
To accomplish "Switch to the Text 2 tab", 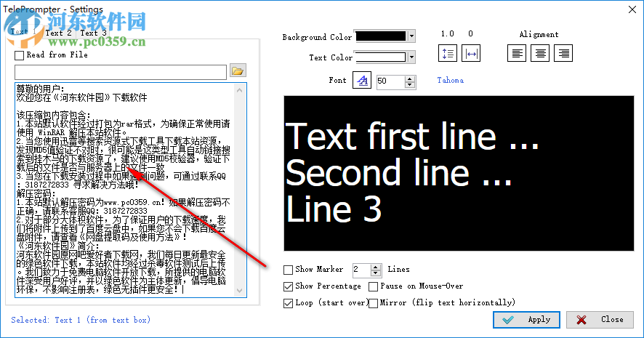I will click(59, 33).
